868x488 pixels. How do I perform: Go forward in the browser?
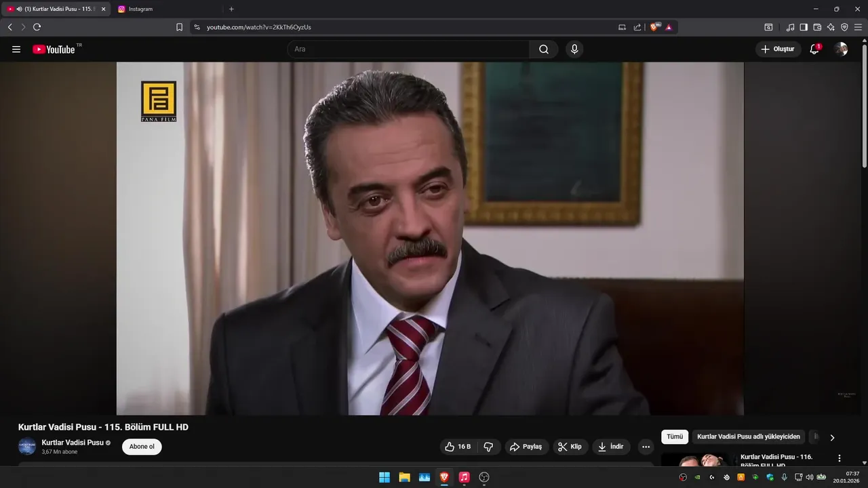(x=23, y=27)
